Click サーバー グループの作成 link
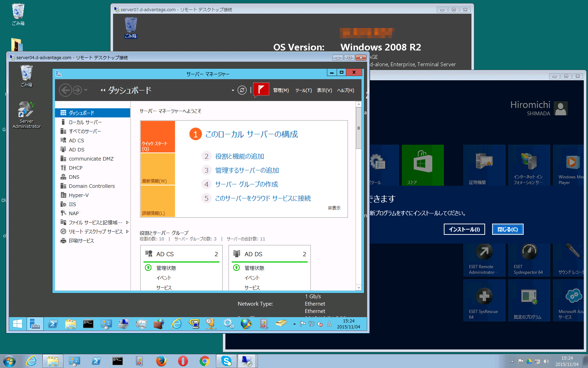The height and width of the screenshot is (368, 588). [246, 184]
